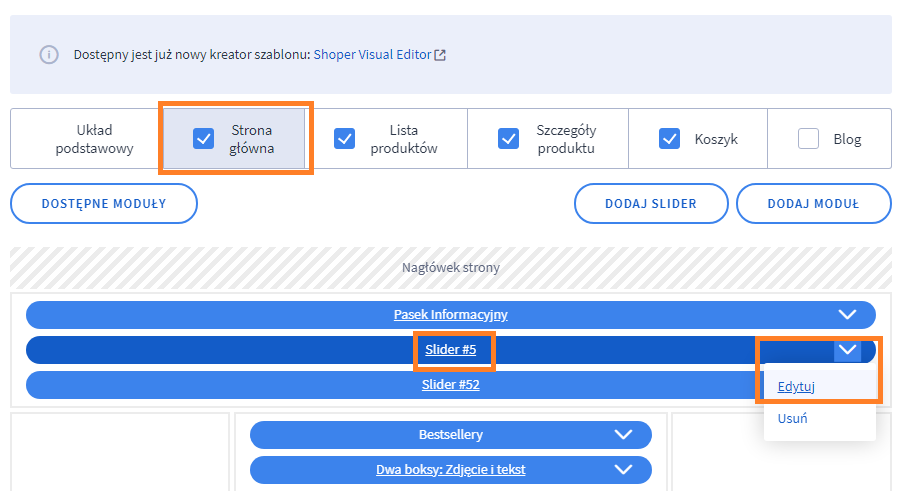Uncheck the Strona główna checkbox
The height and width of the screenshot is (491, 908).
click(203, 139)
